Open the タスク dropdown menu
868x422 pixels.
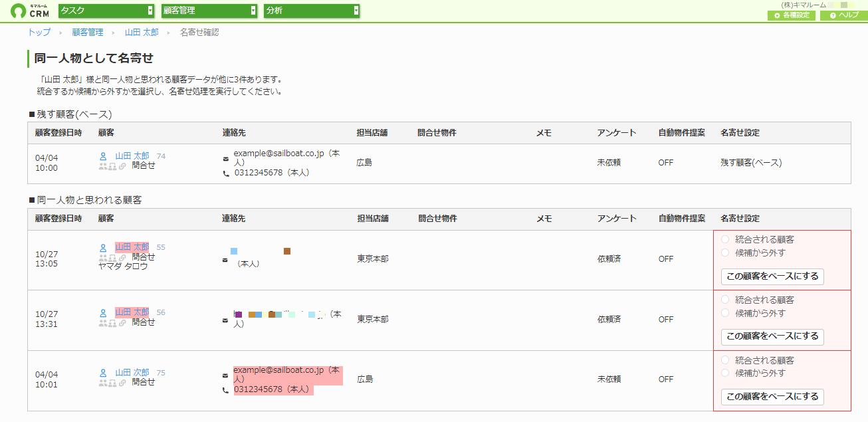pos(106,11)
